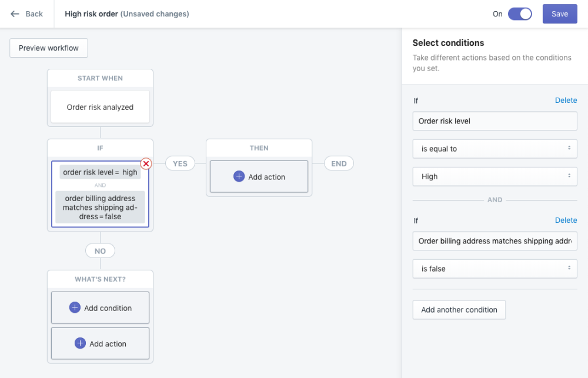This screenshot has height=378, width=588.
Task: Edit the billing address matches shipping field
Action: (x=495, y=241)
